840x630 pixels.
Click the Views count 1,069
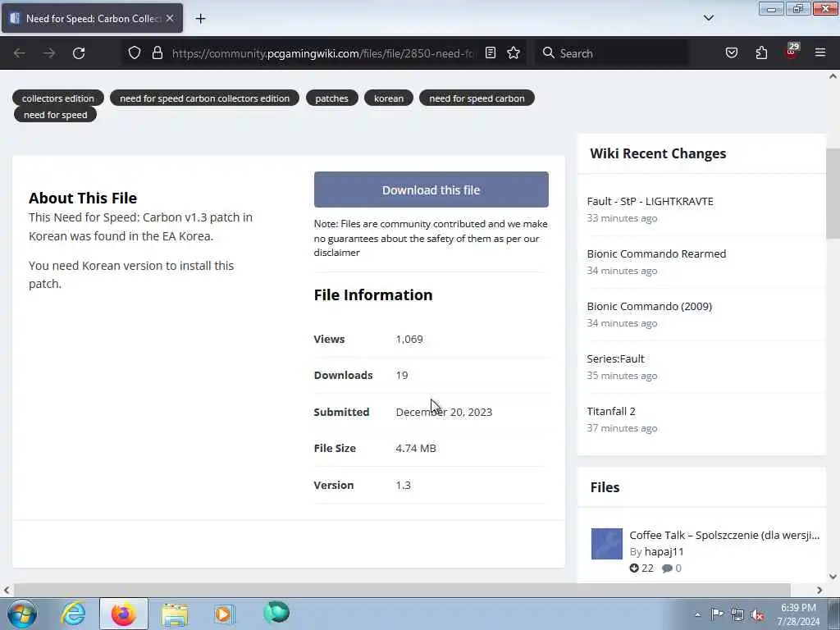click(409, 339)
